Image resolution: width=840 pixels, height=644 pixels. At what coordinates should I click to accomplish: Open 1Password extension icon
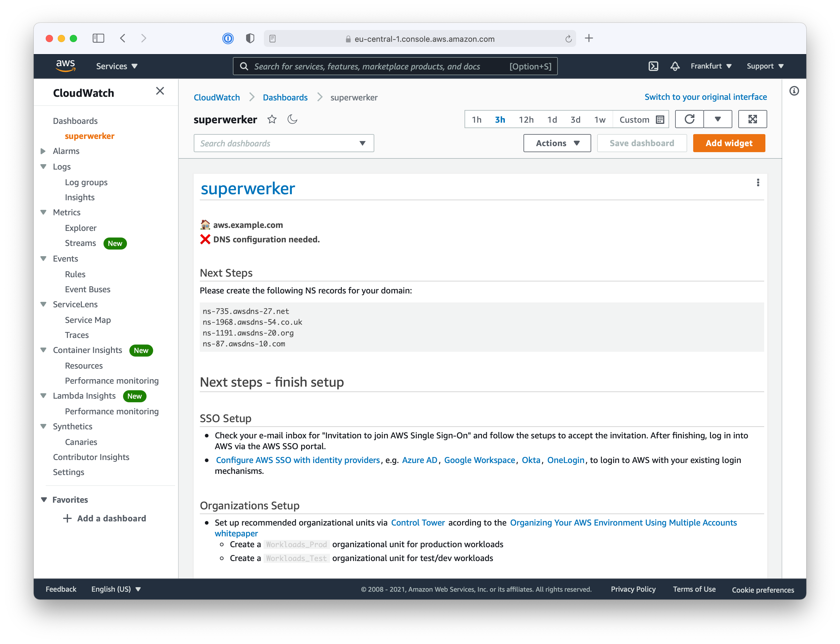228,38
